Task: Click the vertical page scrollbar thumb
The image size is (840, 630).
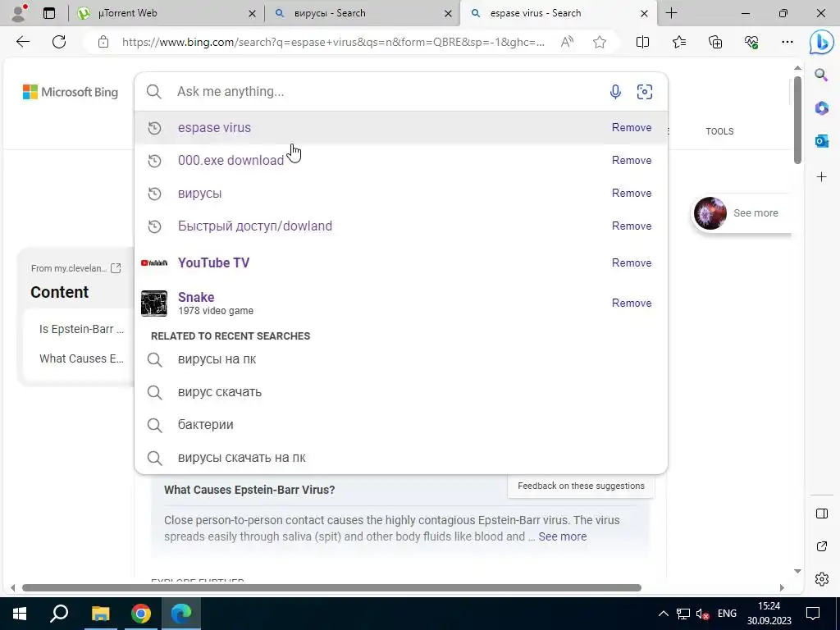Action: pos(797,120)
